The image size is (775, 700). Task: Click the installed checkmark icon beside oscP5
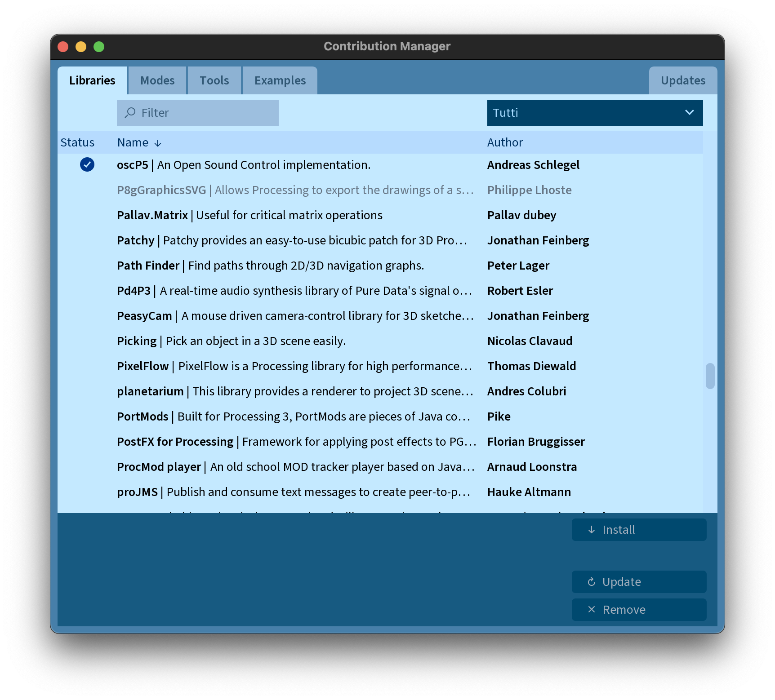click(x=87, y=165)
